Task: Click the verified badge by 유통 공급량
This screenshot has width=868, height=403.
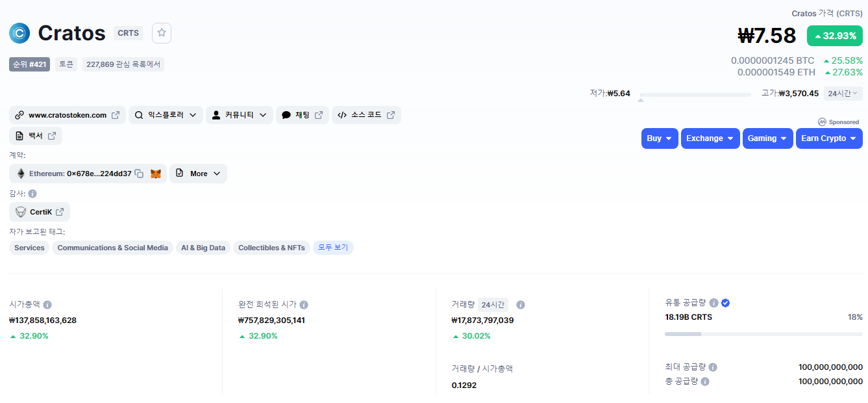Action: click(x=726, y=303)
